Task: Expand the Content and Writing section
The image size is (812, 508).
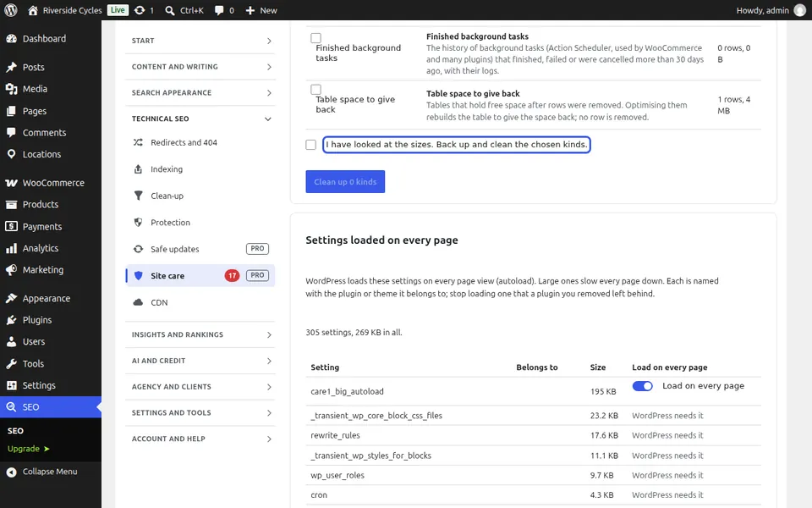Action: (200, 67)
